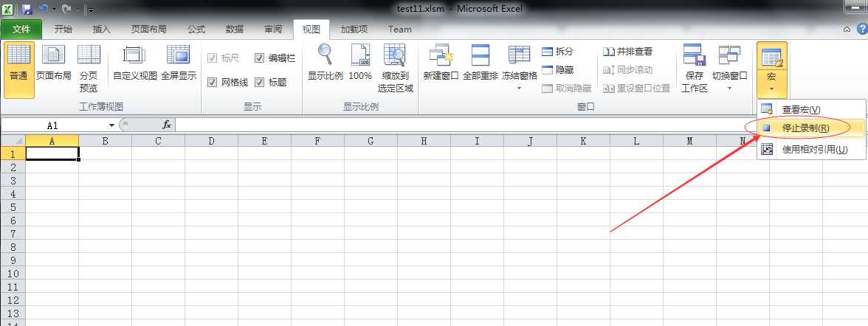868x326 pixels.
Task: Click 并排查看 view side by side
Action: pyautogui.click(x=627, y=52)
